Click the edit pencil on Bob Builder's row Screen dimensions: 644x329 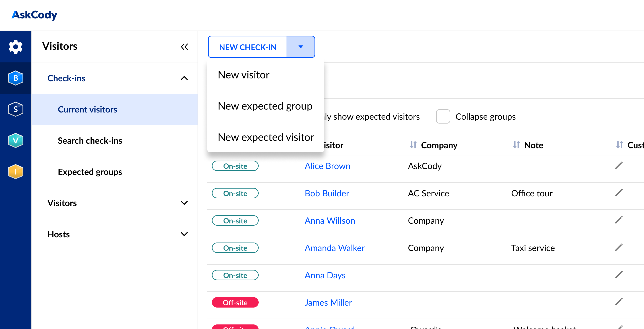click(x=620, y=193)
